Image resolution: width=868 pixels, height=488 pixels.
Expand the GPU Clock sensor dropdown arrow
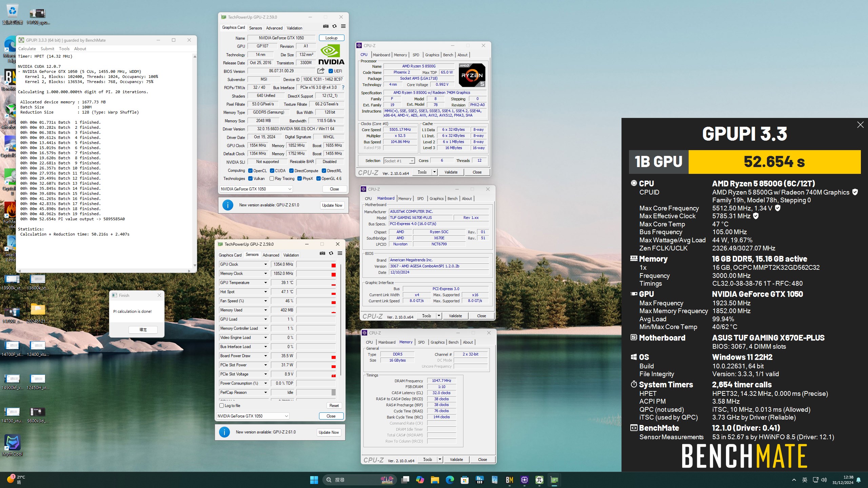(x=265, y=264)
